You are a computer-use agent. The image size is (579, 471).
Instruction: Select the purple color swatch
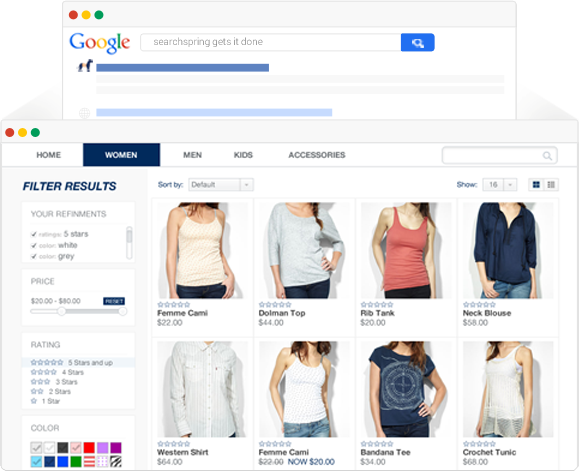tap(116, 448)
